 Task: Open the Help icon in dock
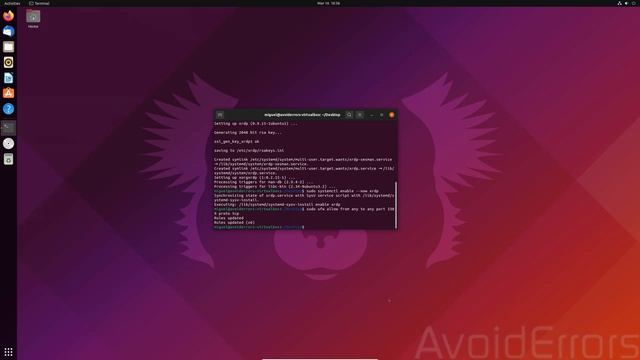coord(9,109)
